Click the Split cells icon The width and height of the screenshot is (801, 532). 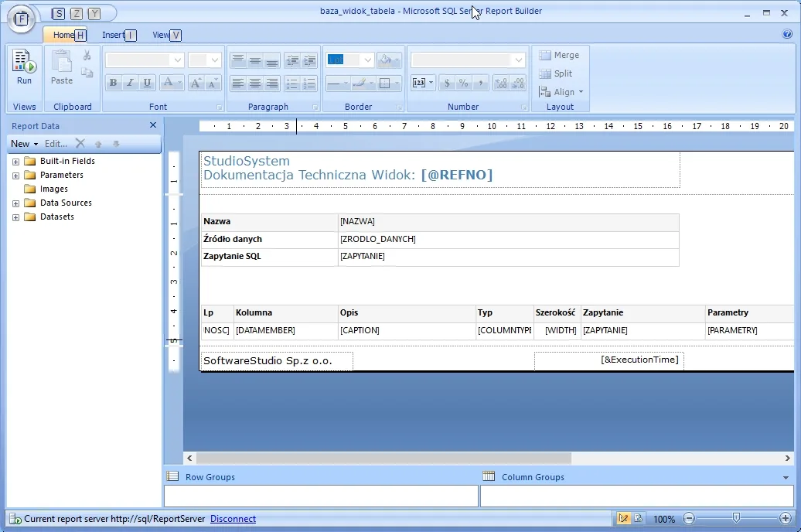tap(545, 73)
